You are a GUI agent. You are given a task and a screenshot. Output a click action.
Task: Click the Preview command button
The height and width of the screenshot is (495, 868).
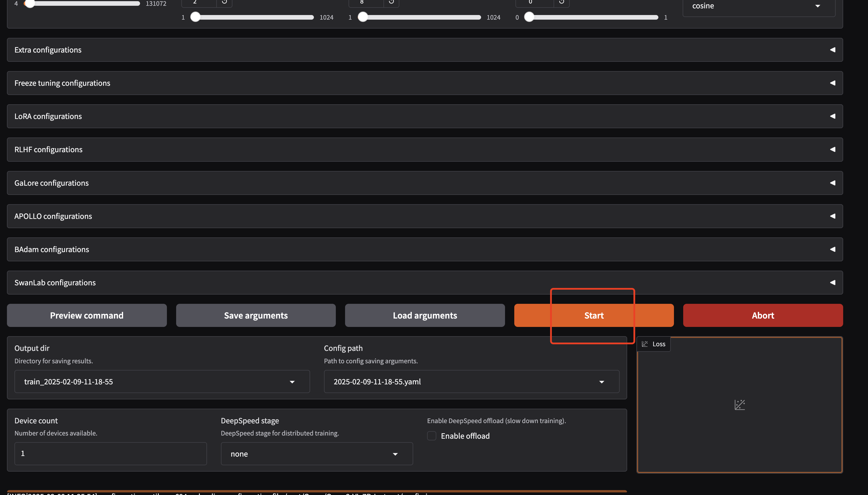87,315
